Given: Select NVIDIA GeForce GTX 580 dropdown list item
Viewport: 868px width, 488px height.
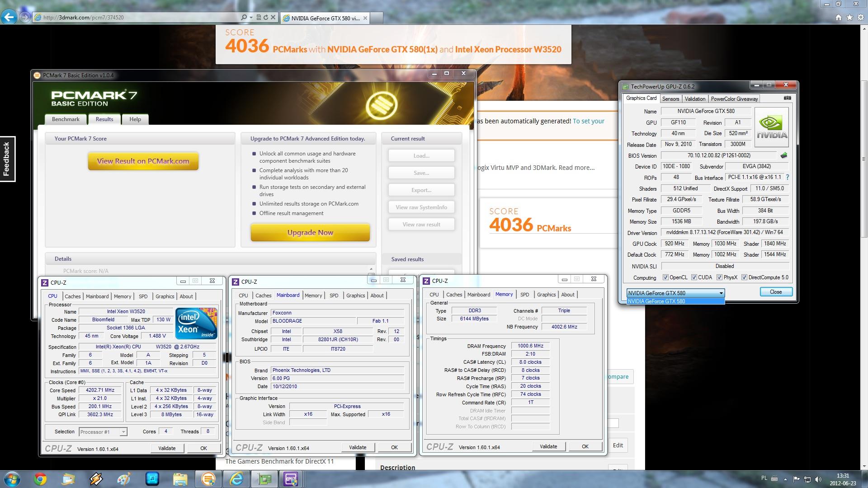Looking at the screenshot, I should tap(675, 301).
